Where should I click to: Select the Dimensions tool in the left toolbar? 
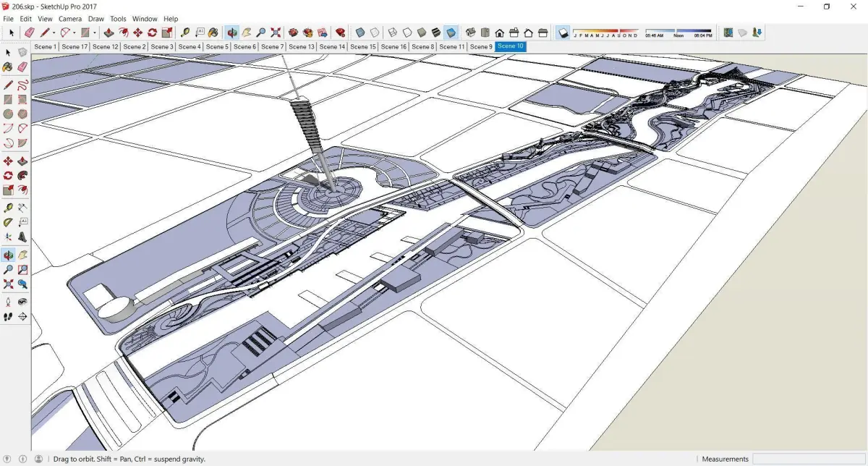(22, 208)
